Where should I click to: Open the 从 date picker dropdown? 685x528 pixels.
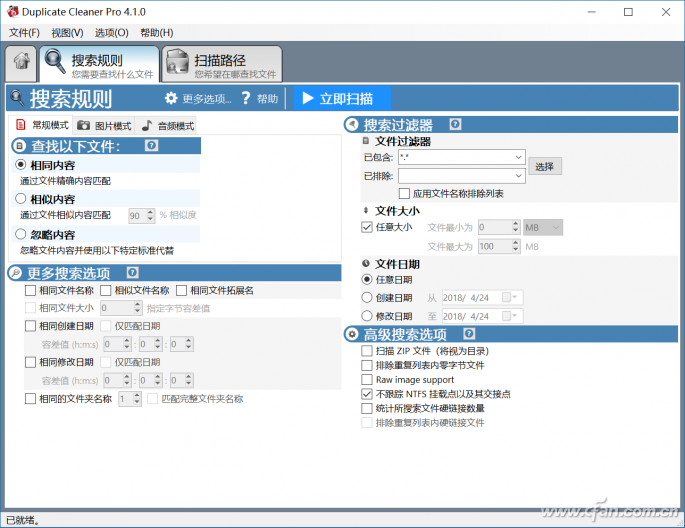pos(509,297)
